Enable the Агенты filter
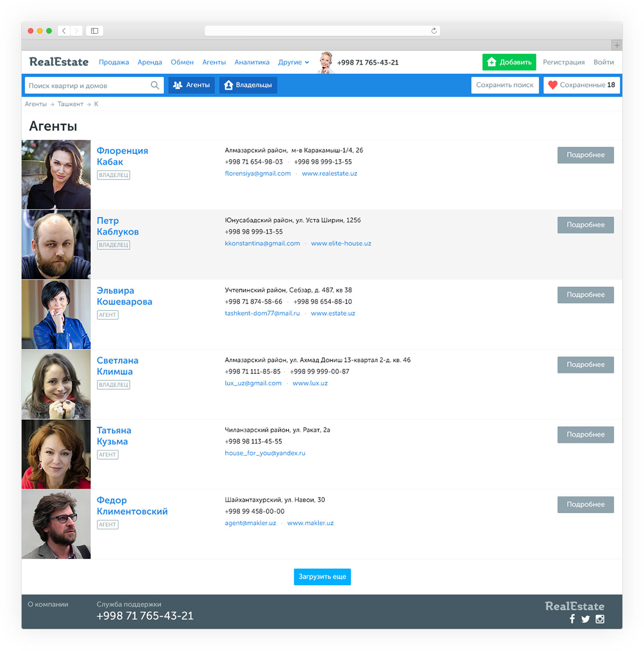The height and width of the screenshot is (651, 644). (191, 85)
